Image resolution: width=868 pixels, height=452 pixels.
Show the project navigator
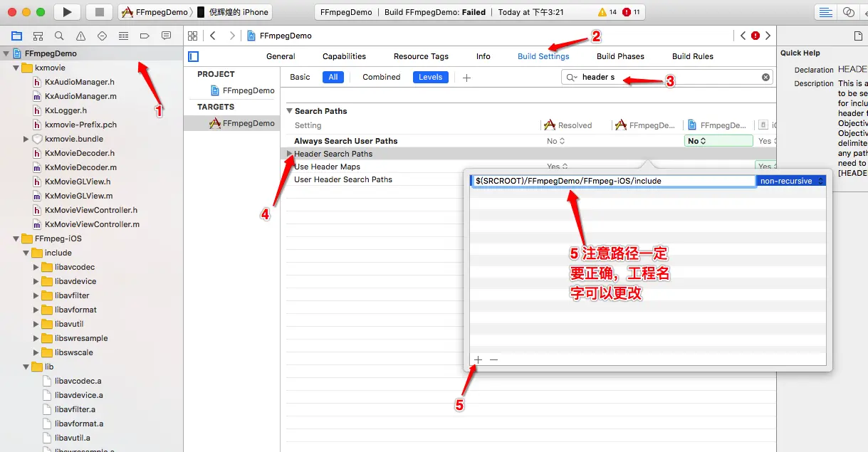pos(16,36)
